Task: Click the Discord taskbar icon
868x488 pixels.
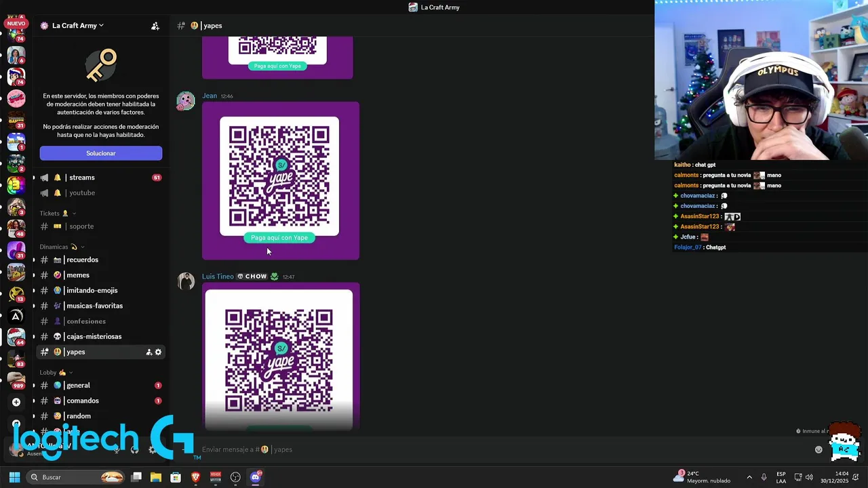Action: [256, 477]
